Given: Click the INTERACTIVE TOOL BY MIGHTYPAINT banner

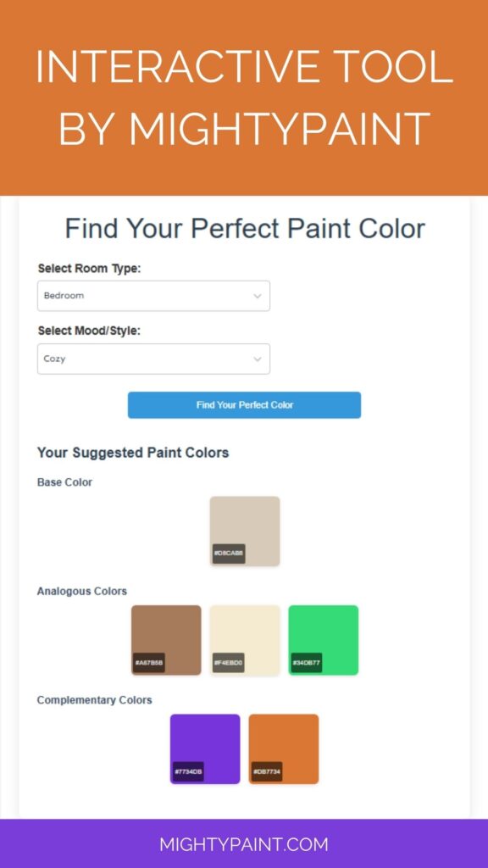Looking at the screenshot, I should click(x=244, y=97).
